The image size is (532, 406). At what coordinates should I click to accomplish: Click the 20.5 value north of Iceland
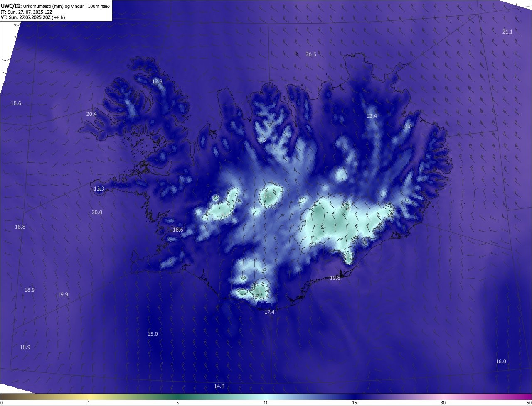click(x=311, y=54)
